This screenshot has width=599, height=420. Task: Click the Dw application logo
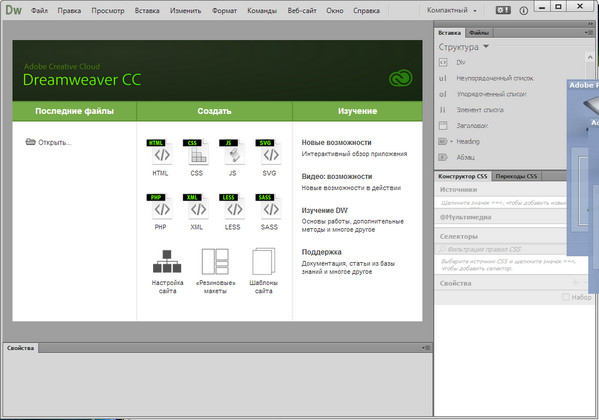(13, 10)
